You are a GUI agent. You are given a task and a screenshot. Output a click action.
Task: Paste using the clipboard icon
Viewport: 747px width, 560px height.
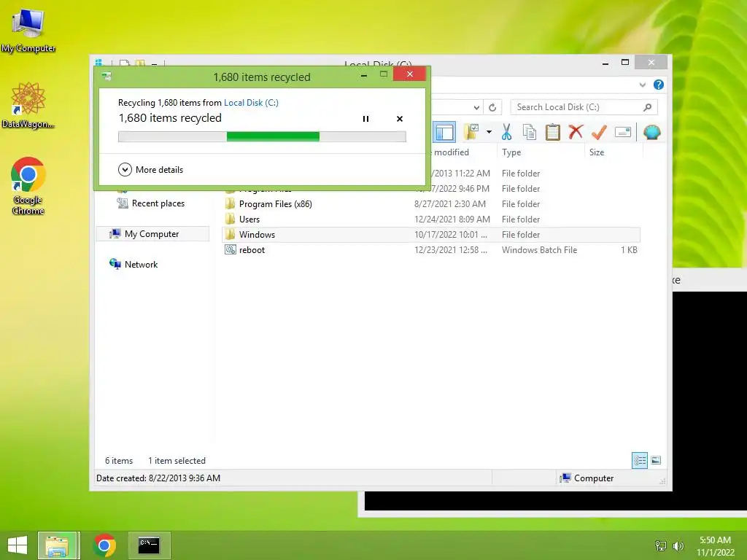(x=553, y=132)
